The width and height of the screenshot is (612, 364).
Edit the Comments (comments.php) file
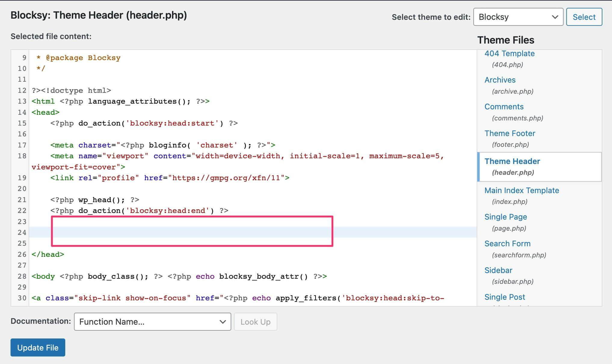(503, 106)
